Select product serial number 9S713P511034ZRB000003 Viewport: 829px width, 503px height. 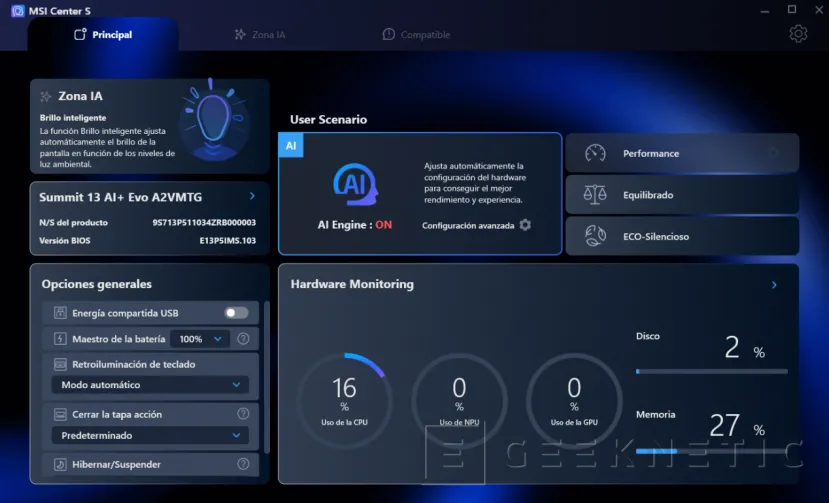[204, 223]
